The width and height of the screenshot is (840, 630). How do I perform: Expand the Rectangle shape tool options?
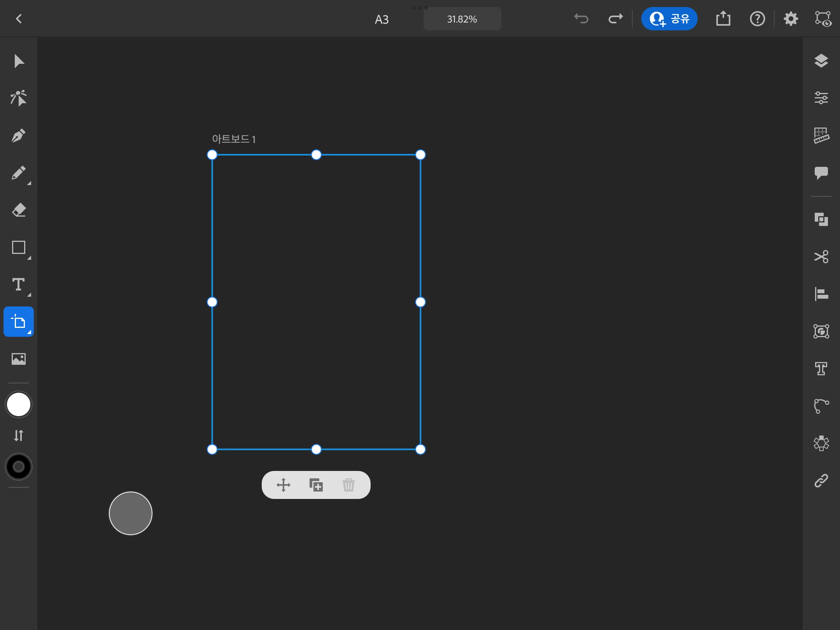click(x=29, y=258)
